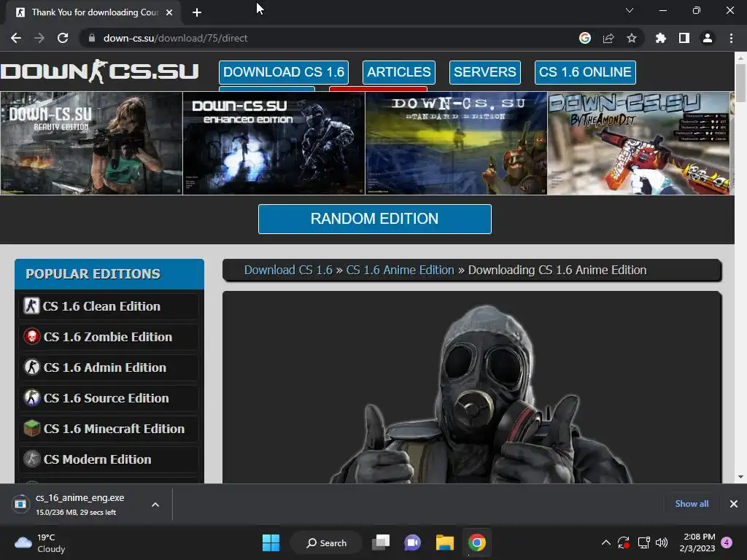
Task: Click the Minecraft grass block icon
Action: (32, 429)
